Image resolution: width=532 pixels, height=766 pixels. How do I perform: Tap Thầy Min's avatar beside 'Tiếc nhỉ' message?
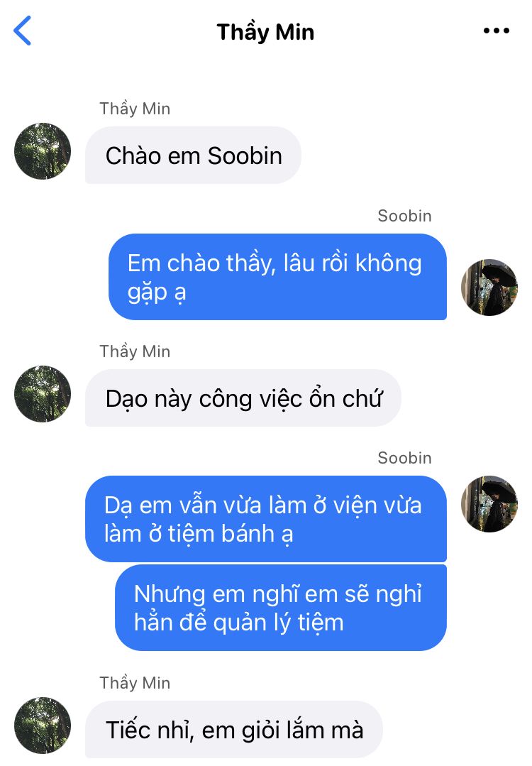click(43, 726)
